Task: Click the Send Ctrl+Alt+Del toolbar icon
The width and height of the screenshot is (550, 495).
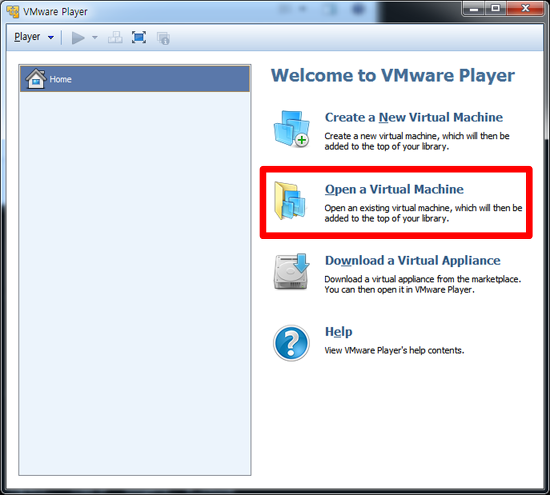Action: pos(115,38)
